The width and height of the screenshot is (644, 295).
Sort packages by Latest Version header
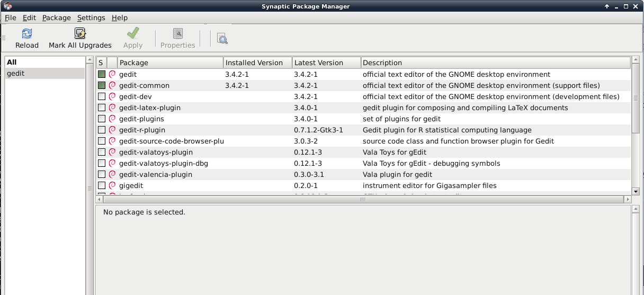pos(326,62)
